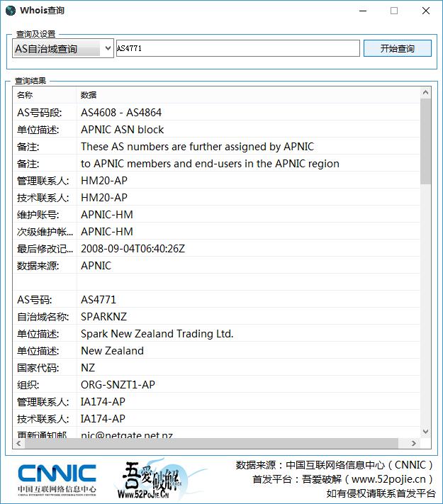Select the 单位描述 New Zealand row
443x504 pixels.
pyautogui.click(x=216, y=351)
